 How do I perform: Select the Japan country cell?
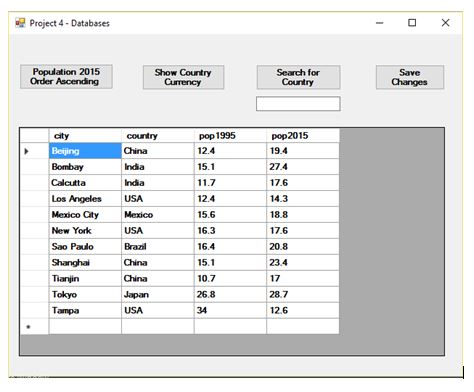pos(158,295)
